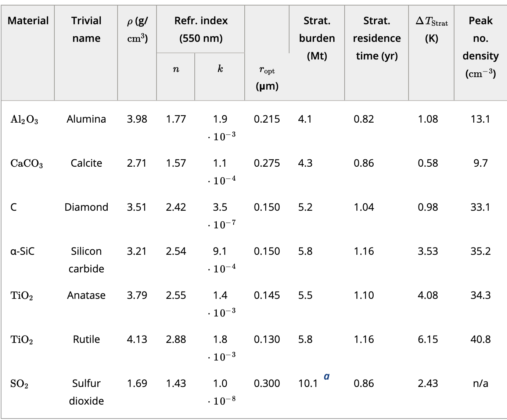
Task: Click the 6.15 temperature change value
Action: [428, 339]
